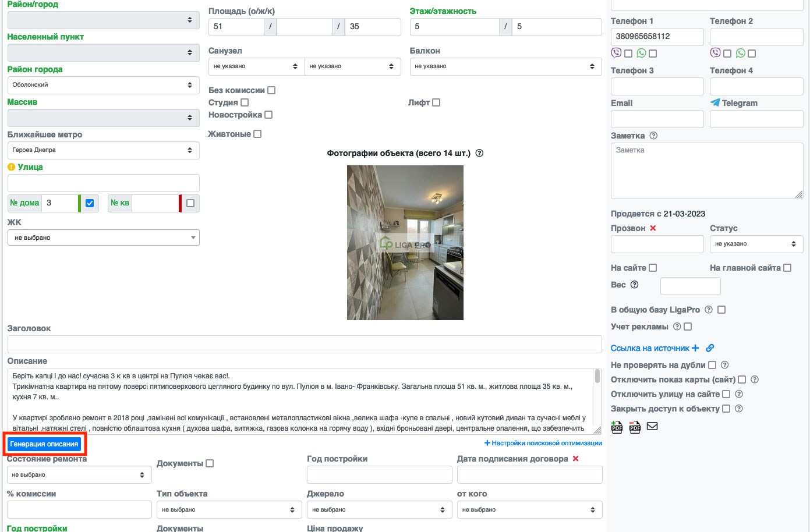Viewport: 810px width, 532px height.
Task: Toggle the Лифт checkbox
Action: (x=436, y=102)
